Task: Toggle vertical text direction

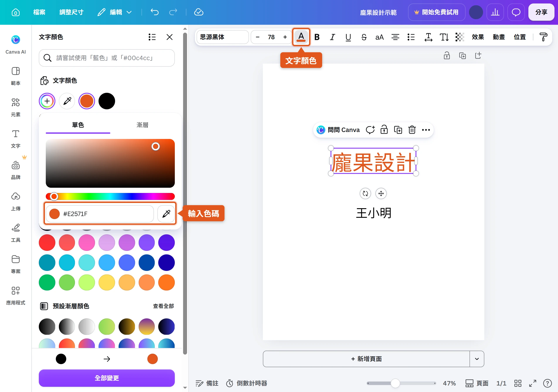Action: 444,37
